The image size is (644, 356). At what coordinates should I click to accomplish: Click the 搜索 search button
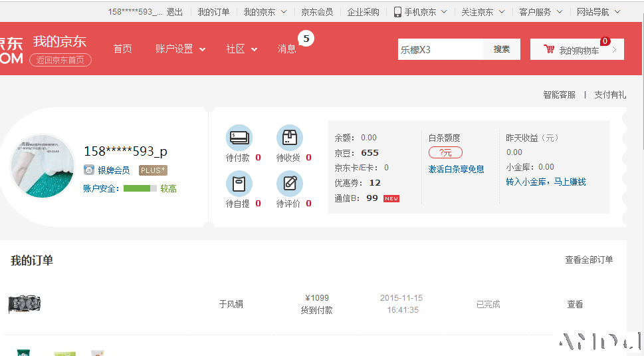[502, 49]
